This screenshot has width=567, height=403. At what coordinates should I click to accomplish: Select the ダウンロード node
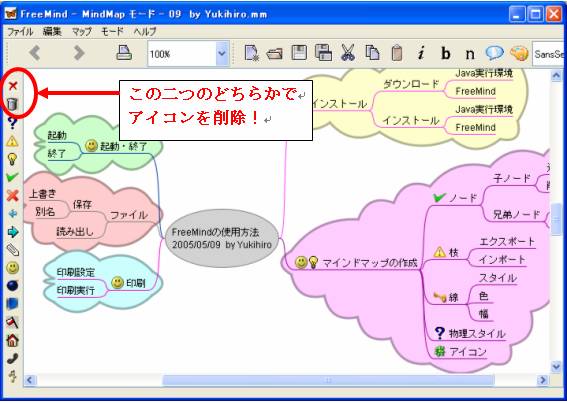(x=411, y=85)
